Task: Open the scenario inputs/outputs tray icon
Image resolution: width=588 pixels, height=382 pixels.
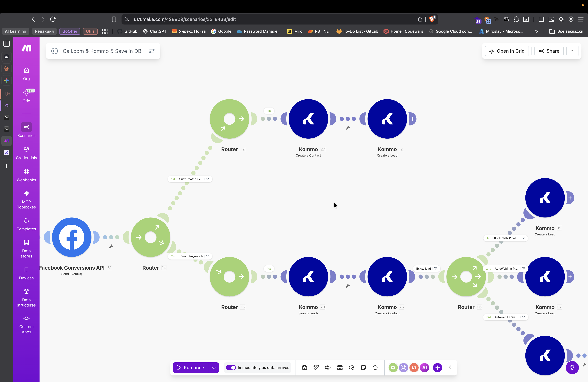Action: [x=340, y=367]
